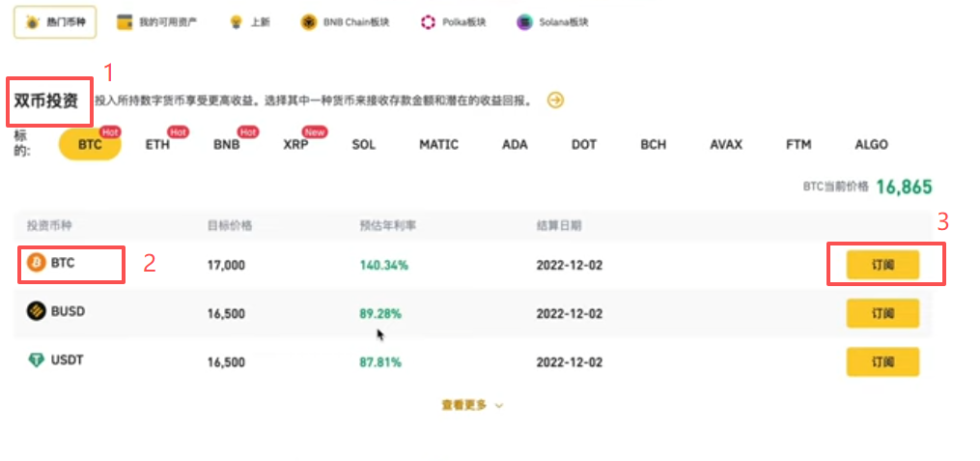This screenshot has width=980, height=461.
Task: Open the Polka板块 tab
Action: 453,22
